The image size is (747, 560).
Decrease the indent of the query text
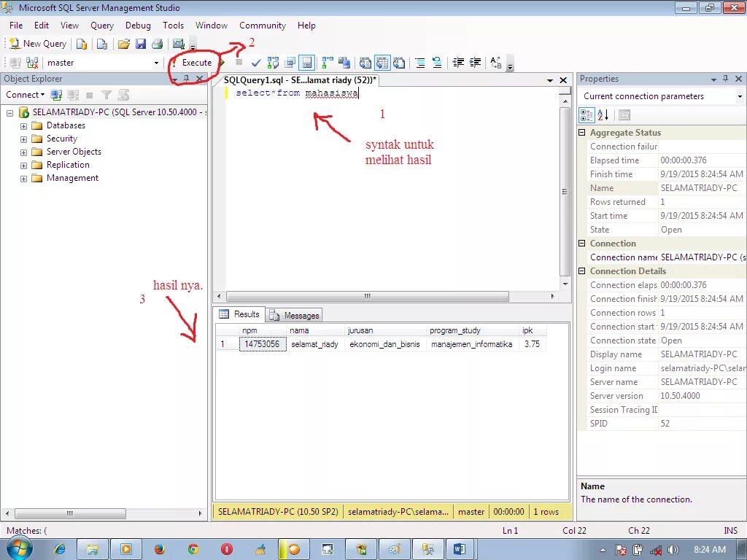pos(458,63)
